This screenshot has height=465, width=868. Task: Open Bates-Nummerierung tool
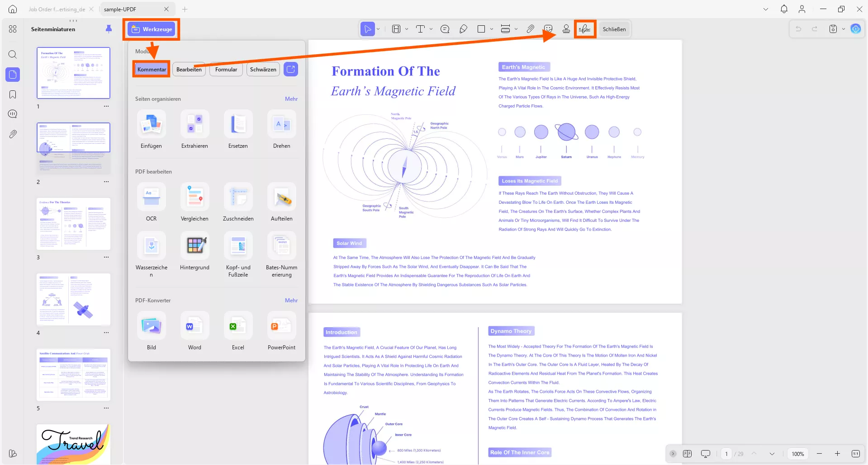coord(281,245)
